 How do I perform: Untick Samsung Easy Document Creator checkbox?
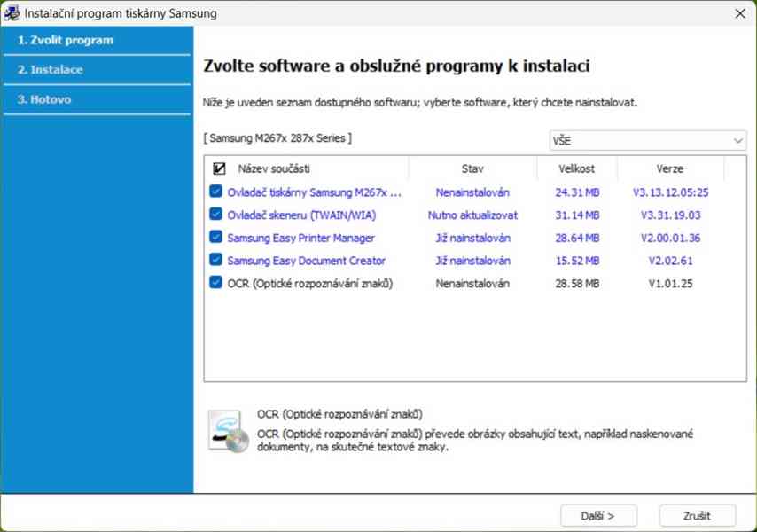[x=216, y=261]
